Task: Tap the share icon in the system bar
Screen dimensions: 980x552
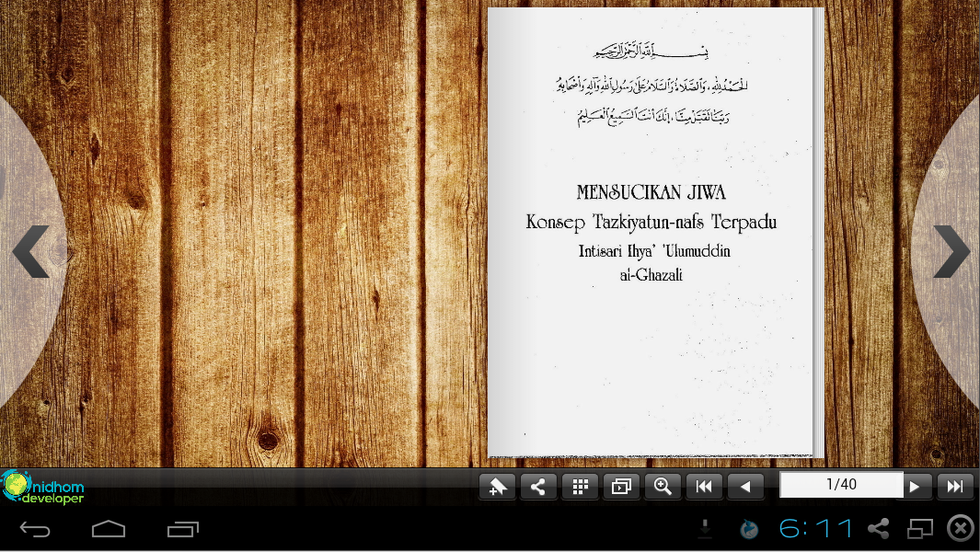Action: (878, 529)
